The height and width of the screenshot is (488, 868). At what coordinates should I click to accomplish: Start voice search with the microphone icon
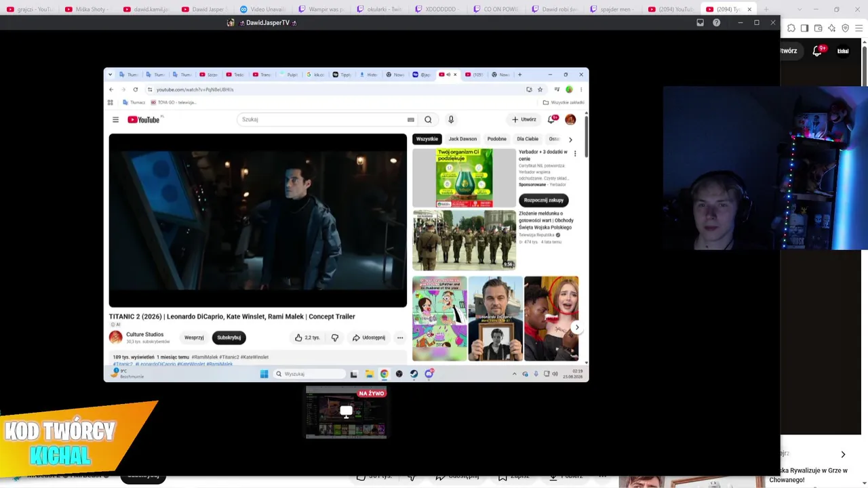pos(450,119)
